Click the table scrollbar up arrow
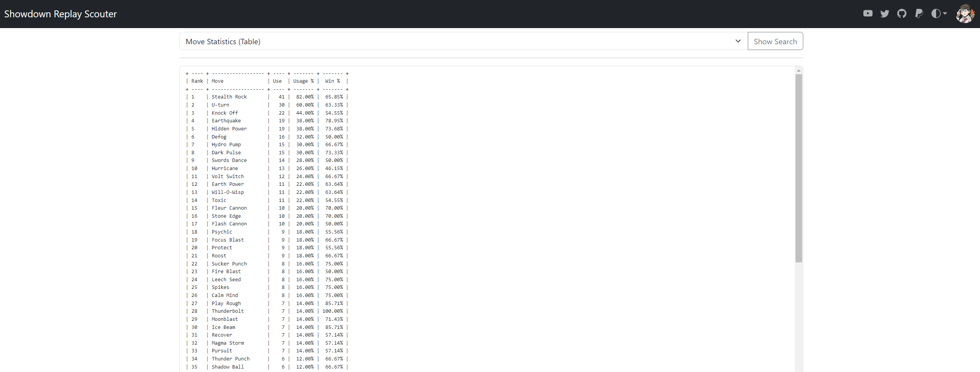This screenshot has height=372, width=980. [x=799, y=71]
